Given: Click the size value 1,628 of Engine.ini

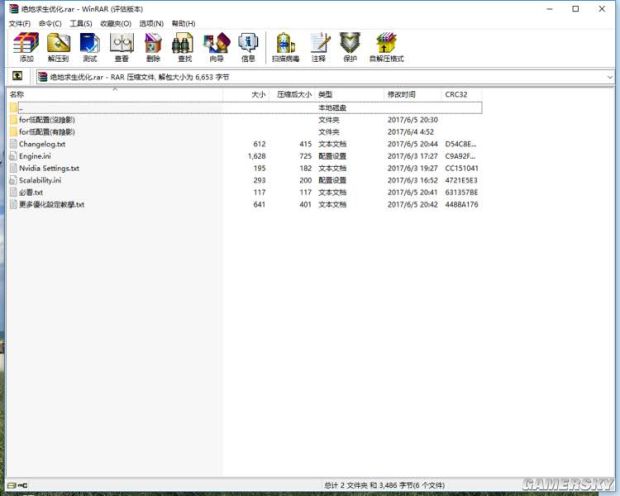Looking at the screenshot, I should (x=257, y=156).
